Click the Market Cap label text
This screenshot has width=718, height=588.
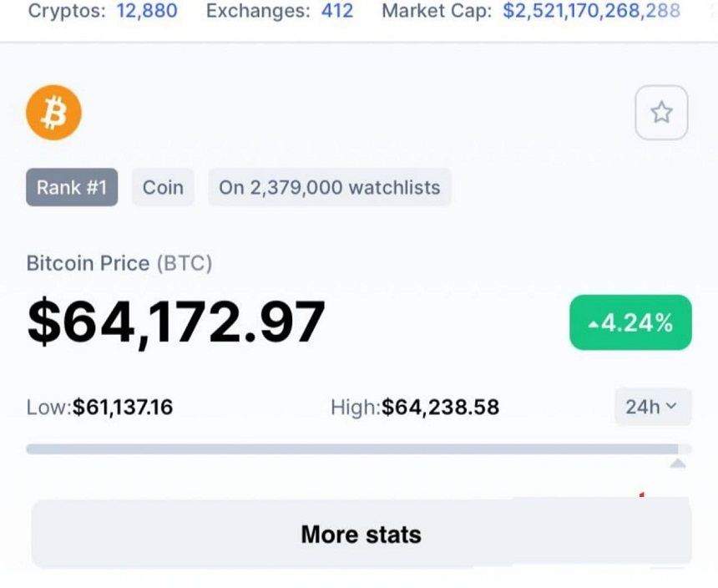[x=437, y=12]
